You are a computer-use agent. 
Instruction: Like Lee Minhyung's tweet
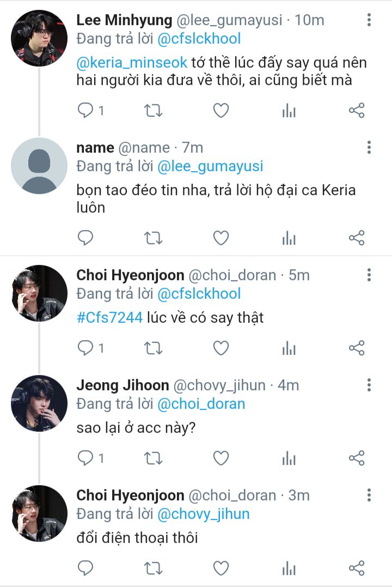[220, 111]
